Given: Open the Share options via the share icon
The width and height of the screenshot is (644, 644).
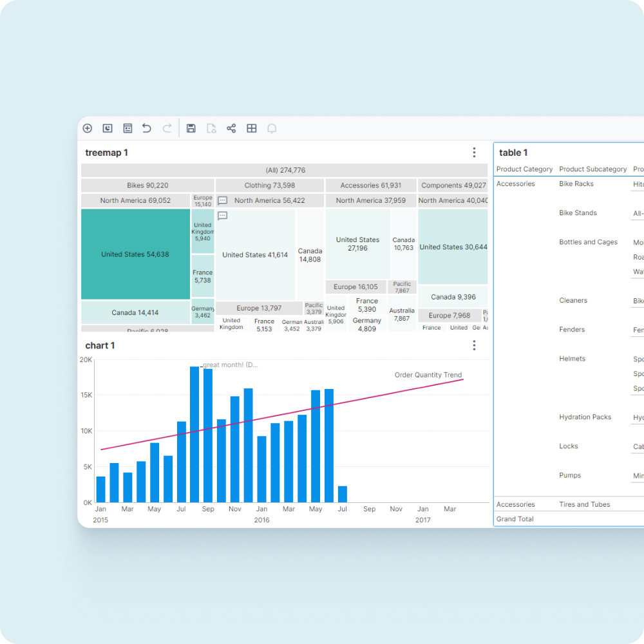Looking at the screenshot, I should [231, 128].
